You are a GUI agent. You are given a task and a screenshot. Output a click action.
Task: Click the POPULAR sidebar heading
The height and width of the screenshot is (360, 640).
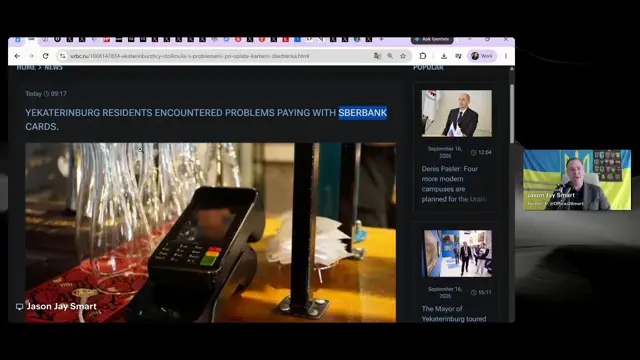[x=428, y=67]
